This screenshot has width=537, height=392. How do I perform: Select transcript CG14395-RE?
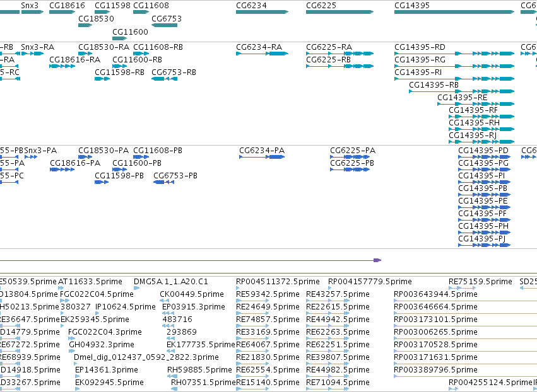[x=463, y=98]
